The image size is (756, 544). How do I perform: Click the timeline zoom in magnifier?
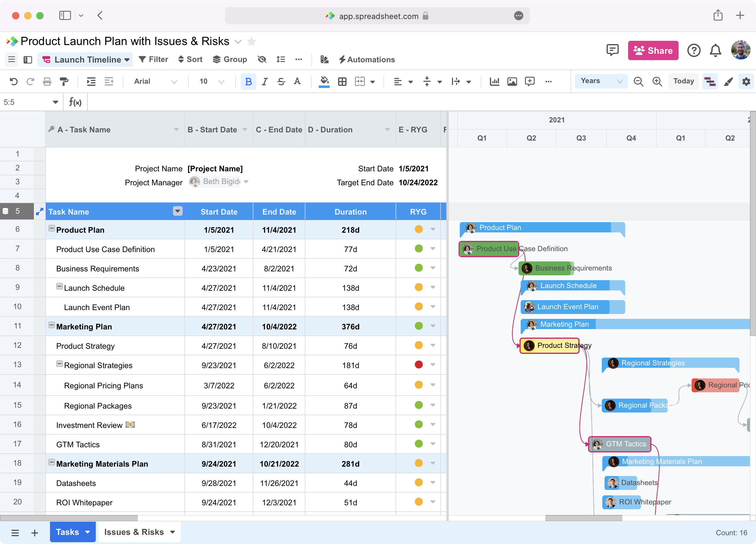click(x=657, y=81)
